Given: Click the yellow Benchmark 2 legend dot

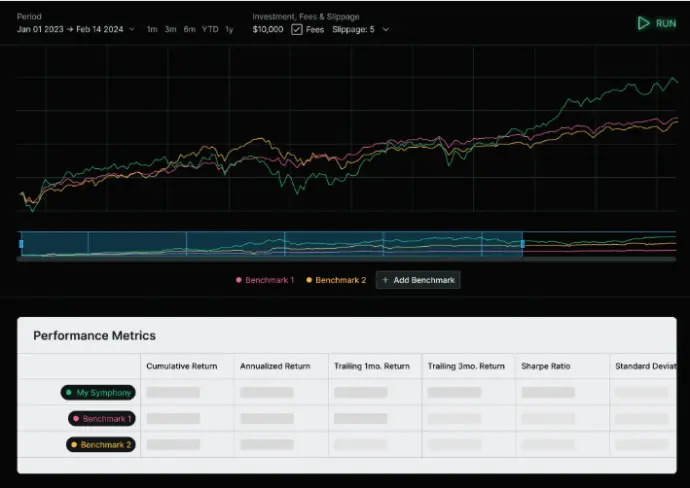Looking at the screenshot, I should (309, 280).
